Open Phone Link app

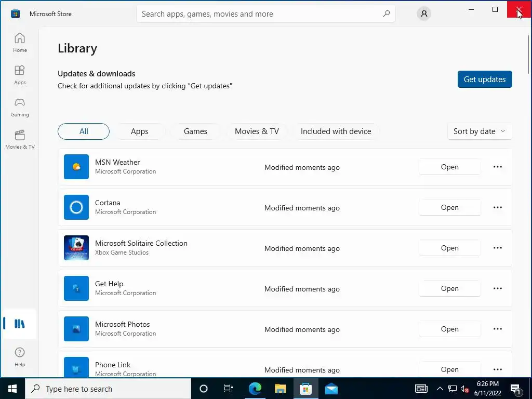449,369
